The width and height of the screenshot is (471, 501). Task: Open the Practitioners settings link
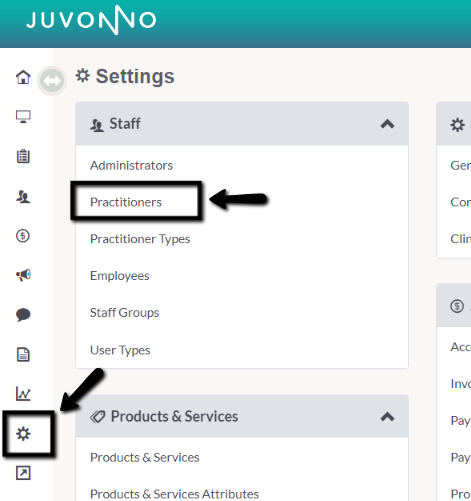126,202
